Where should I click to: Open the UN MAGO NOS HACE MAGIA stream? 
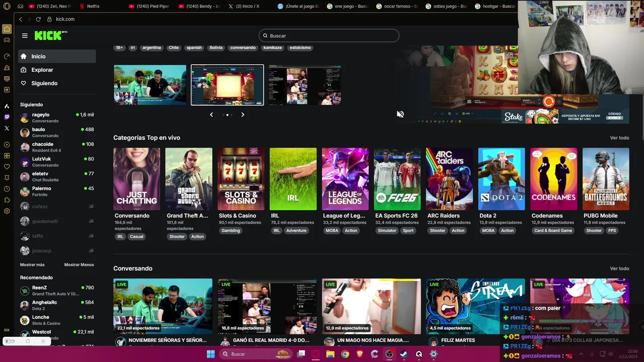[x=371, y=307]
